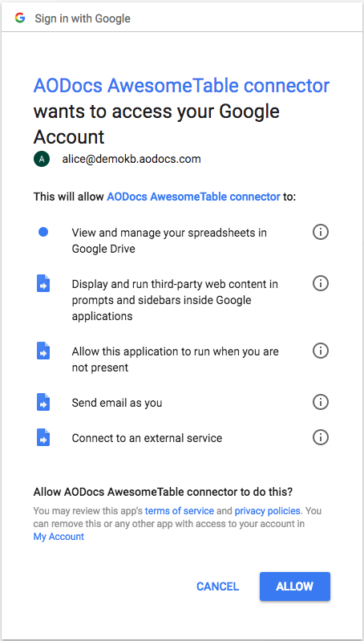This screenshot has height=641, width=364.
Task: Click script icon next to third-party web content
Action: [x=43, y=283]
